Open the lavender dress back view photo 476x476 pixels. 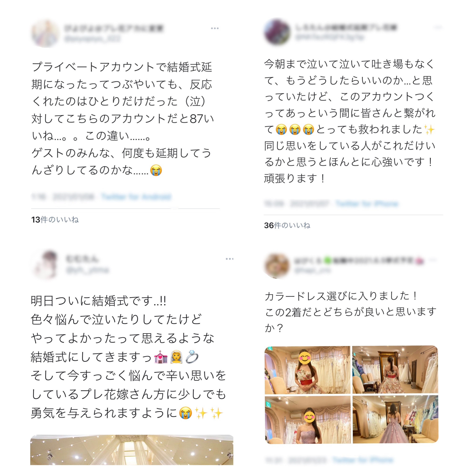pos(395,419)
